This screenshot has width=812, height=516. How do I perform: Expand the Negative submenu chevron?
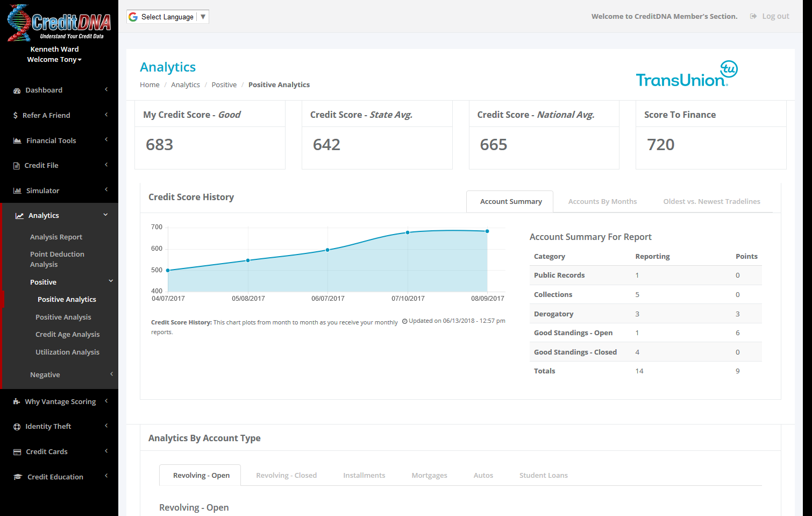[112, 374]
